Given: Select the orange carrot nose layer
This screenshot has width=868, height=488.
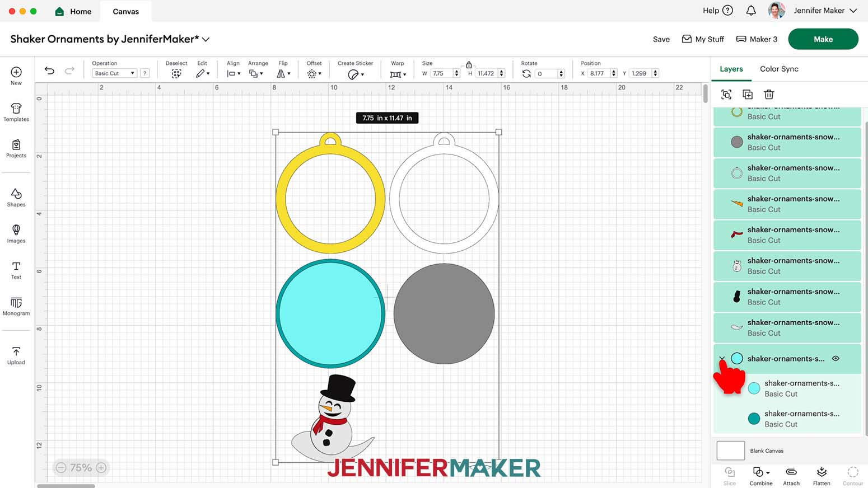Looking at the screenshot, I should pyautogui.click(x=787, y=204).
